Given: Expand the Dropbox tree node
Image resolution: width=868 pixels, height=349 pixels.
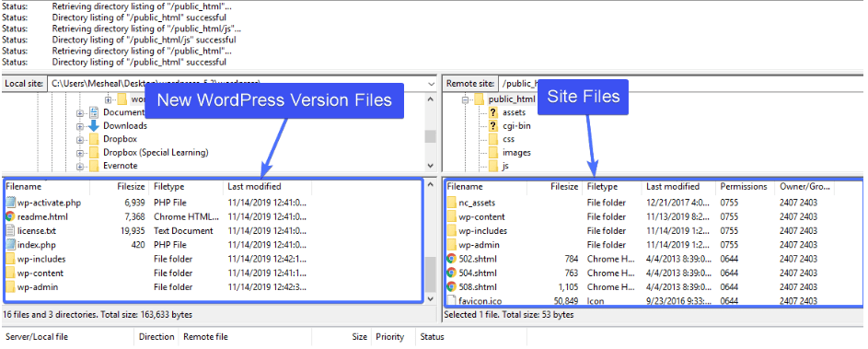Looking at the screenshot, I should [x=80, y=140].
